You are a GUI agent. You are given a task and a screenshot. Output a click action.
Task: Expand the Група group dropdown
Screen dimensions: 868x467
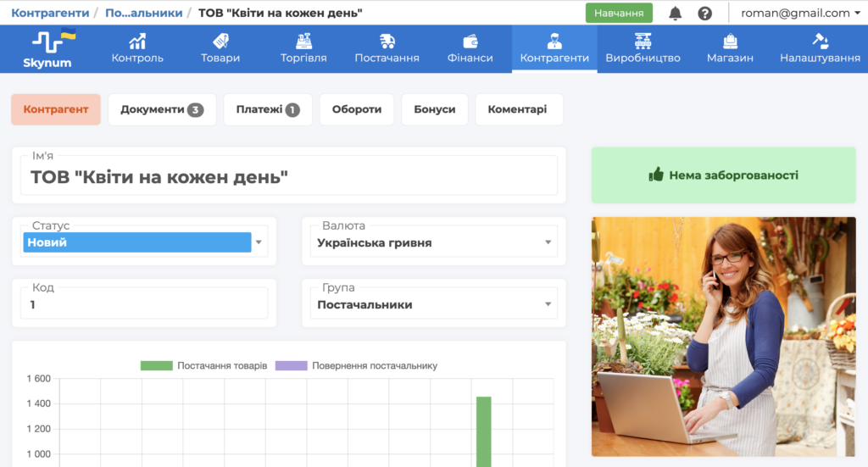(x=433, y=304)
